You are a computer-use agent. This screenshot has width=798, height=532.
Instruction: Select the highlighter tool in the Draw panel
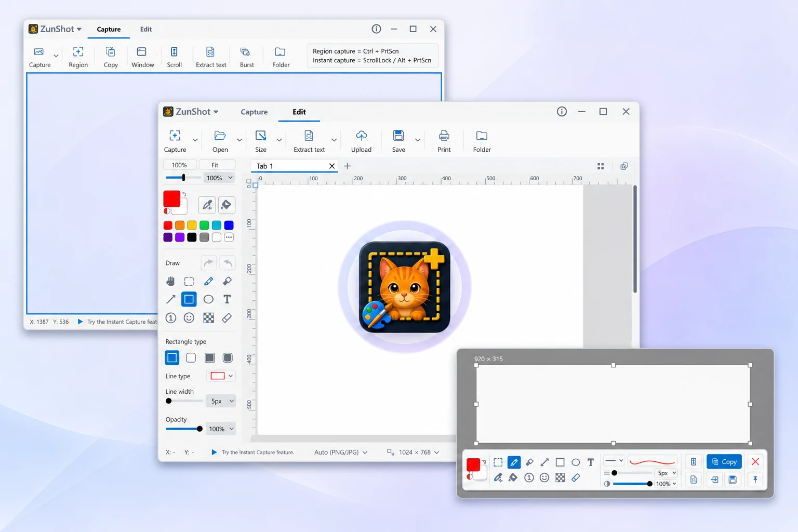pos(227,281)
